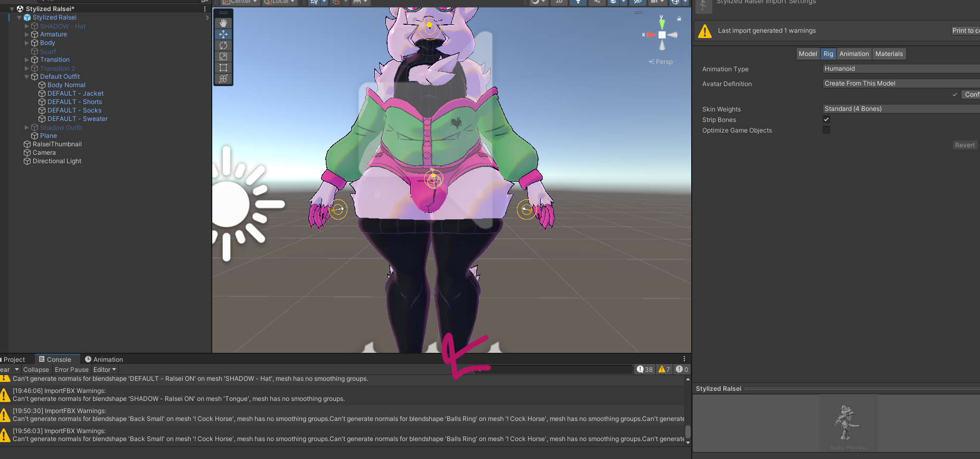Image resolution: width=980 pixels, height=459 pixels.
Task: Switch to the Console tab
Action: point(57,360)
